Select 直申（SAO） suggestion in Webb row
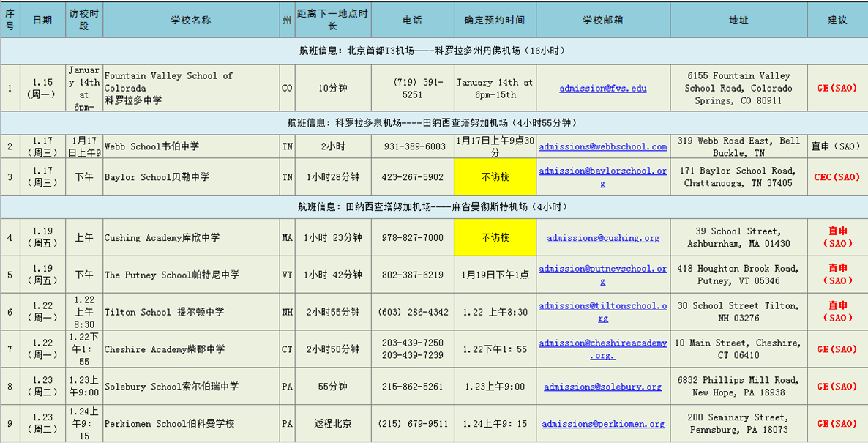 pyautogui.click(x=837, y=146)
